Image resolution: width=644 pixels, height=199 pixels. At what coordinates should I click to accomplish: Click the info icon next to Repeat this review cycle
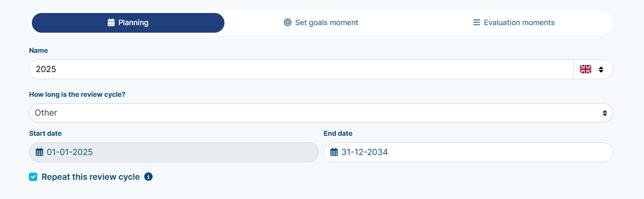tap(148, 177)
